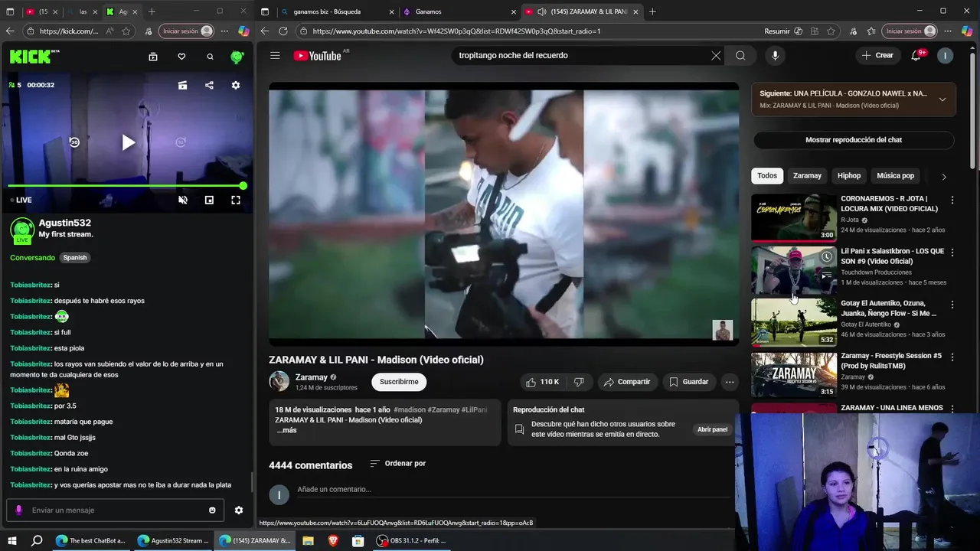Open the Ordenar por comments sort menu
The width and height of the screenshot is (980, 551).
[397, 464]
